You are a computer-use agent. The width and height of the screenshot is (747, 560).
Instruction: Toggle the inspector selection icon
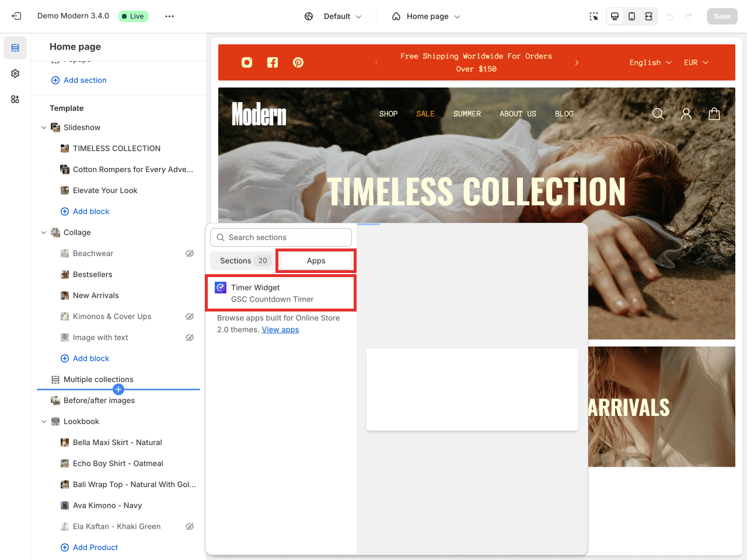tap(594, 16)
